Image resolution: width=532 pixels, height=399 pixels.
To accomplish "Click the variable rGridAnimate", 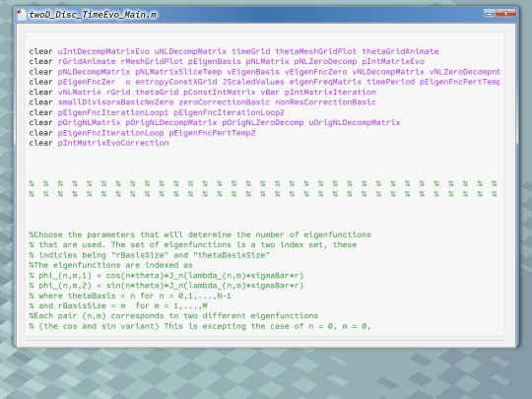I will tap(87, 61).
